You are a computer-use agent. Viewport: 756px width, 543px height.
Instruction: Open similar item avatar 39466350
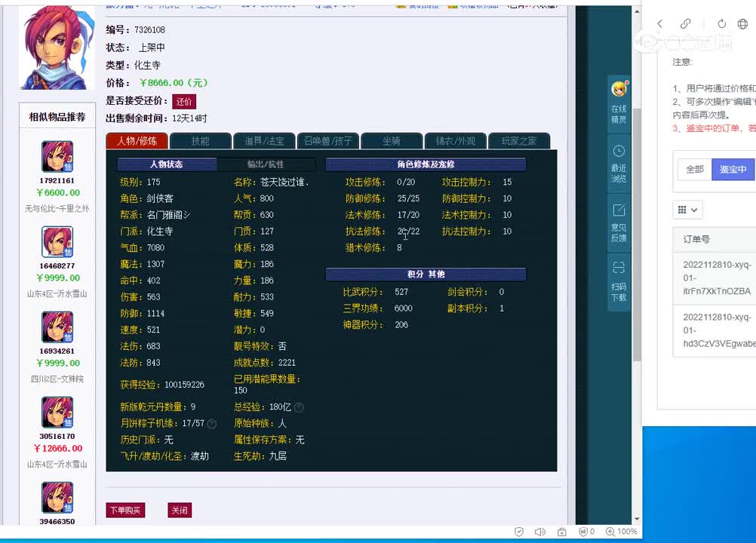(x=57, y=498)
